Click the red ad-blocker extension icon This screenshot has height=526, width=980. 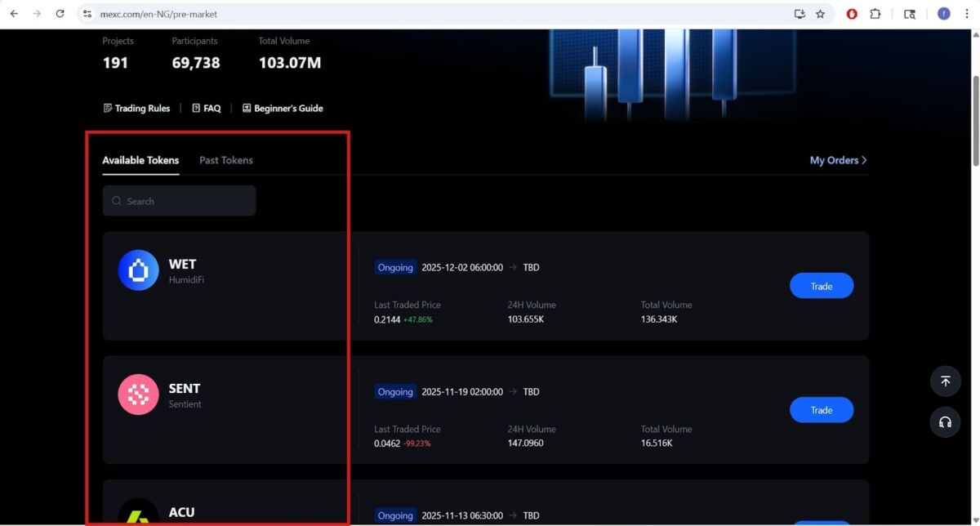(852, 14)
